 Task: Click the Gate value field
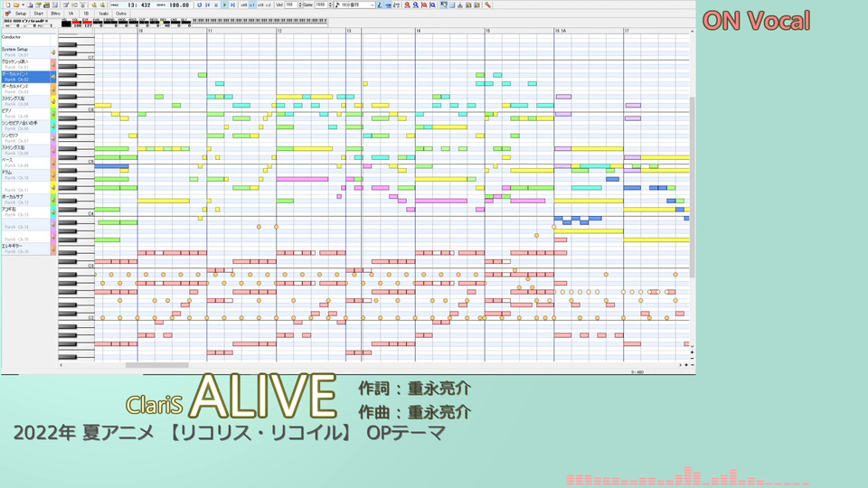click(322, 5)
